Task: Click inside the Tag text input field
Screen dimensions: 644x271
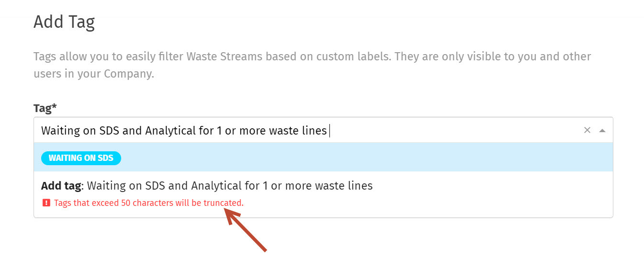Action: click(306, 130)
